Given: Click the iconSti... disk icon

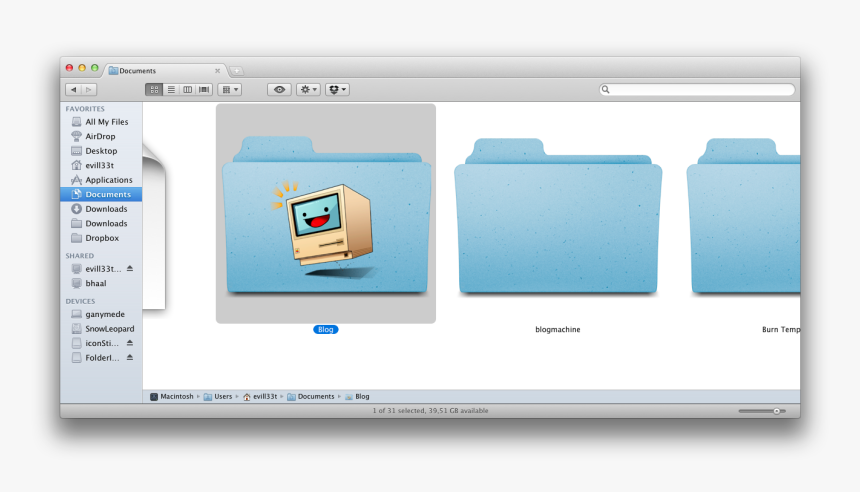Looking at the screenshot, I should pyautogui.click(x=76, y=343).
